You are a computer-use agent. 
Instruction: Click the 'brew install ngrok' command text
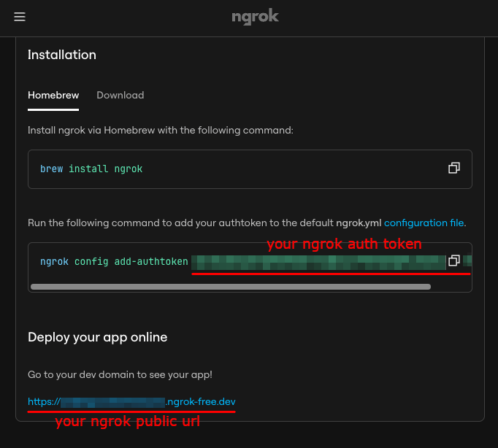91,169
